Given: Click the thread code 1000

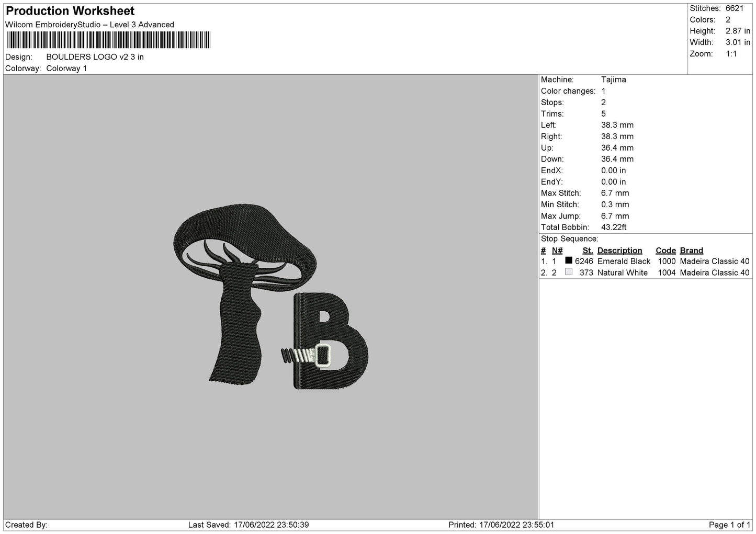Looking at the screenshot, I should click(667, 262).
